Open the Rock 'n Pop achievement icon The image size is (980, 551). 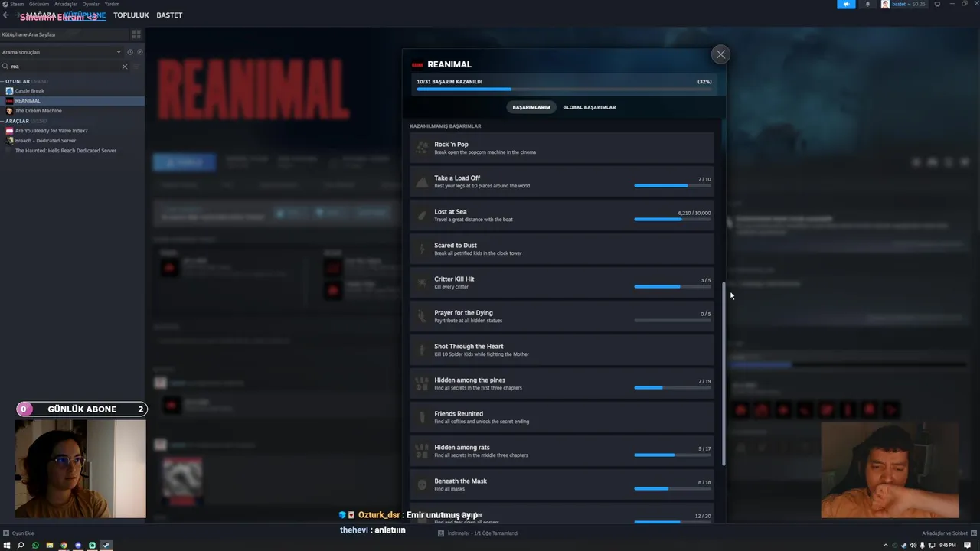pyautogui.click(x=422, y=148)
